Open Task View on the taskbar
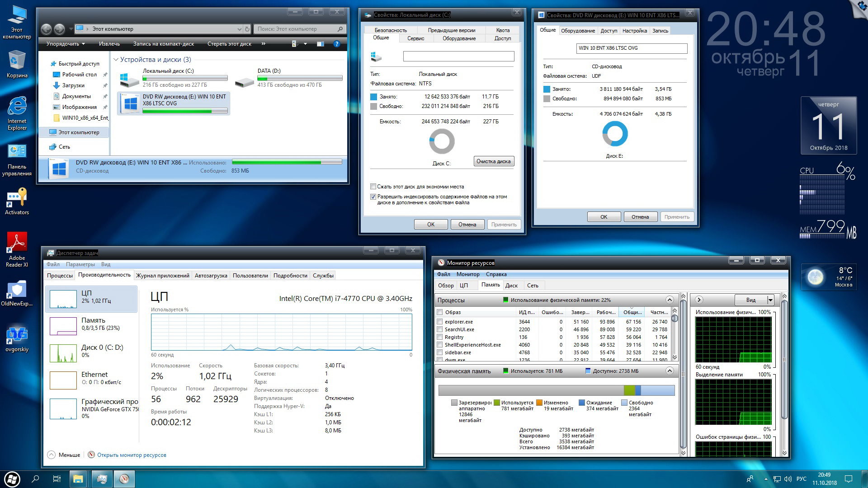The width and height of the screenshot is (868, 488). (x=57, y=479)
